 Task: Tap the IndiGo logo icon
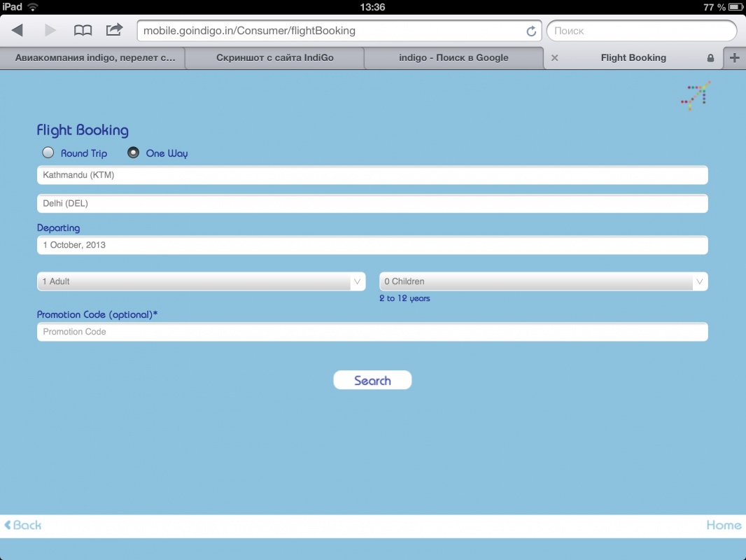click(696, 95)
